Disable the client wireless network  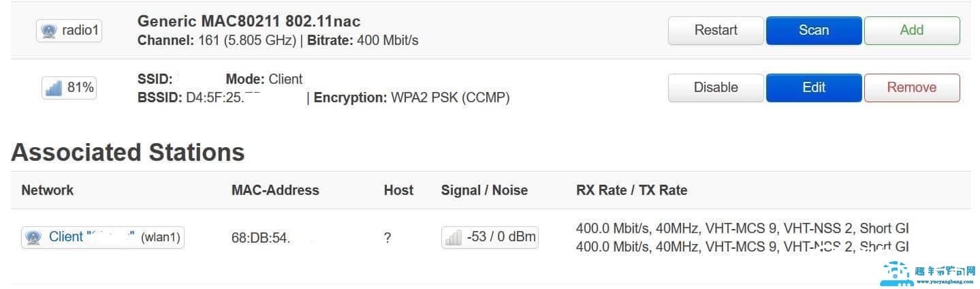click(716, 88)
